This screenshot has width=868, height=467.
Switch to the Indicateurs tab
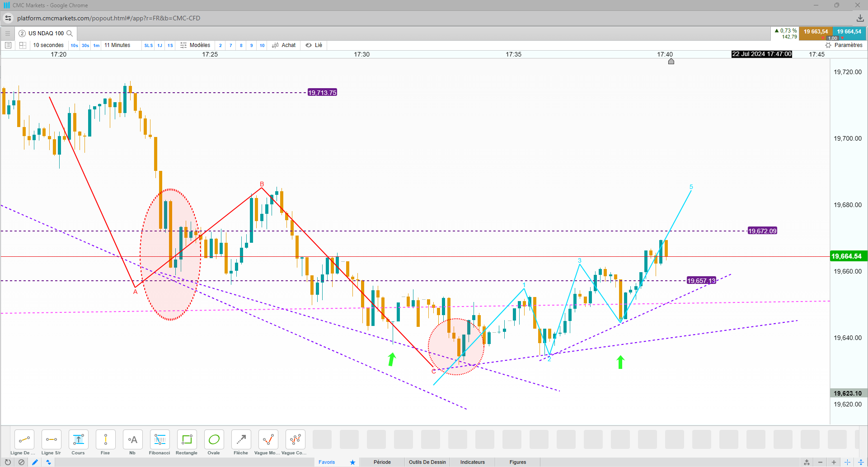pyautogui.click(x=473, y=462)
